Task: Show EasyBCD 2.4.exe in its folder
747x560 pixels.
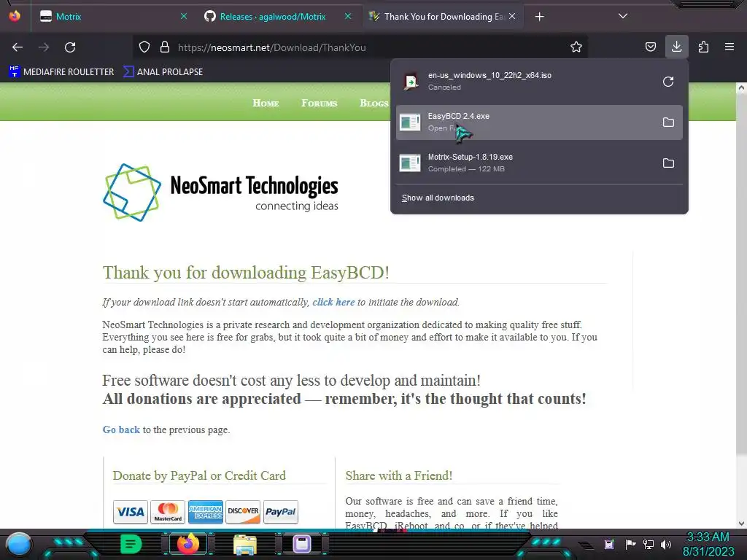Action: tap(668, 122)
